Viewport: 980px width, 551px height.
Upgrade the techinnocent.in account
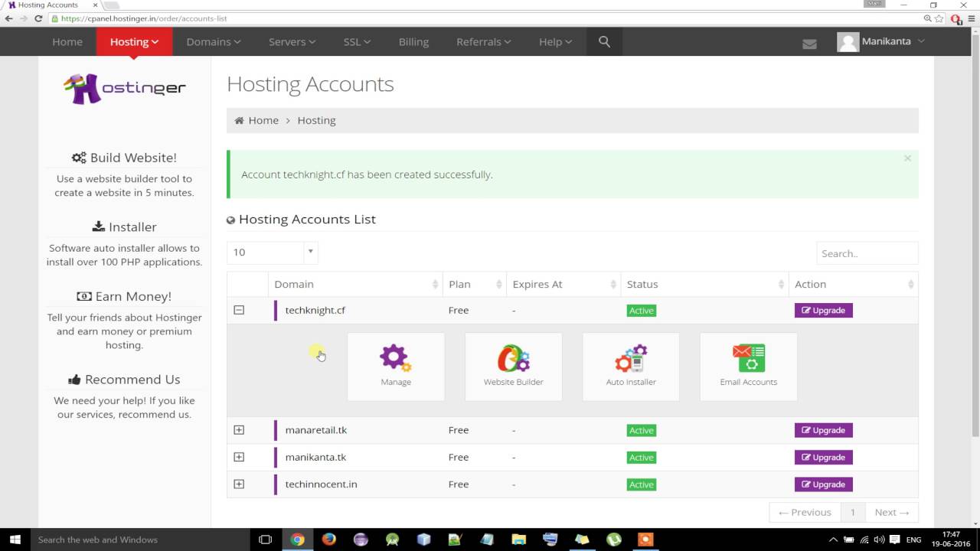point(823,484)
